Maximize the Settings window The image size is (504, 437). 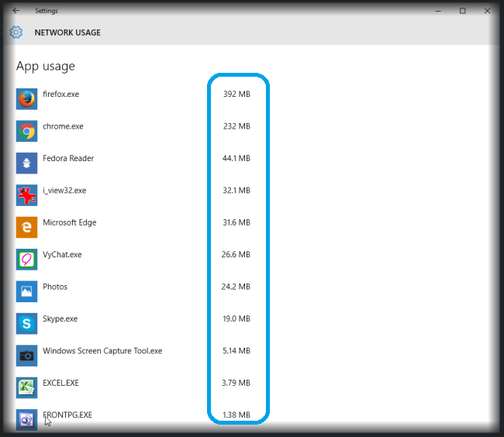tap(463, 11)
